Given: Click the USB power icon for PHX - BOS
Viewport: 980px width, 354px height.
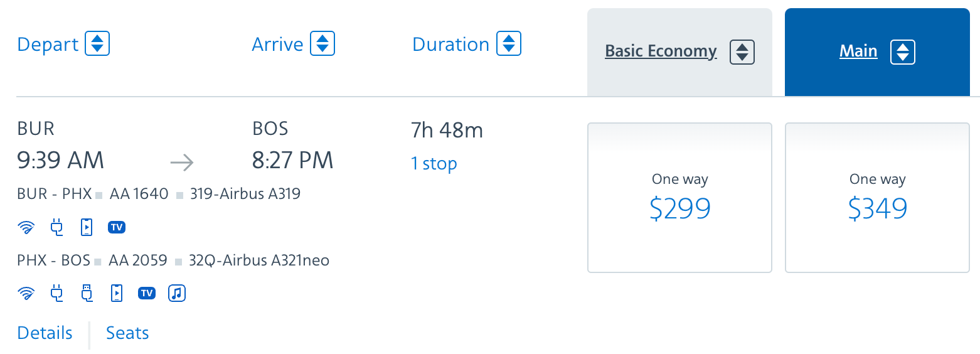Looking at the screenshot, I should (87, 293).
